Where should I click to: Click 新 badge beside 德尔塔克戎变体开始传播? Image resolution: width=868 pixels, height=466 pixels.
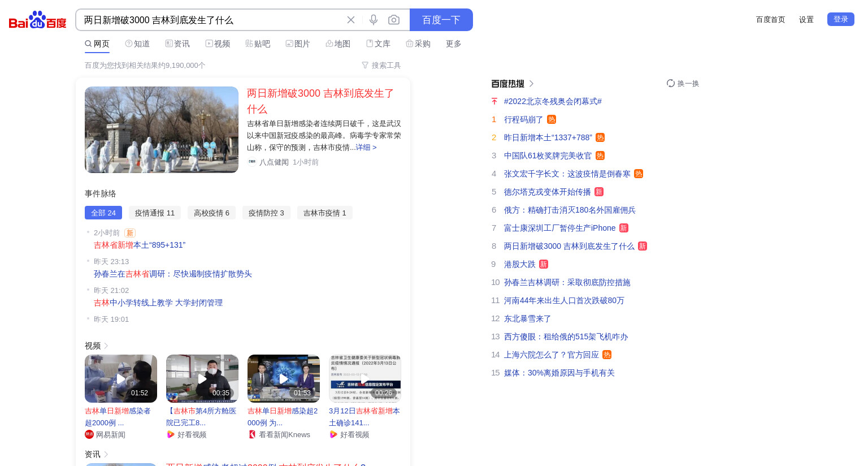point(599,192)
